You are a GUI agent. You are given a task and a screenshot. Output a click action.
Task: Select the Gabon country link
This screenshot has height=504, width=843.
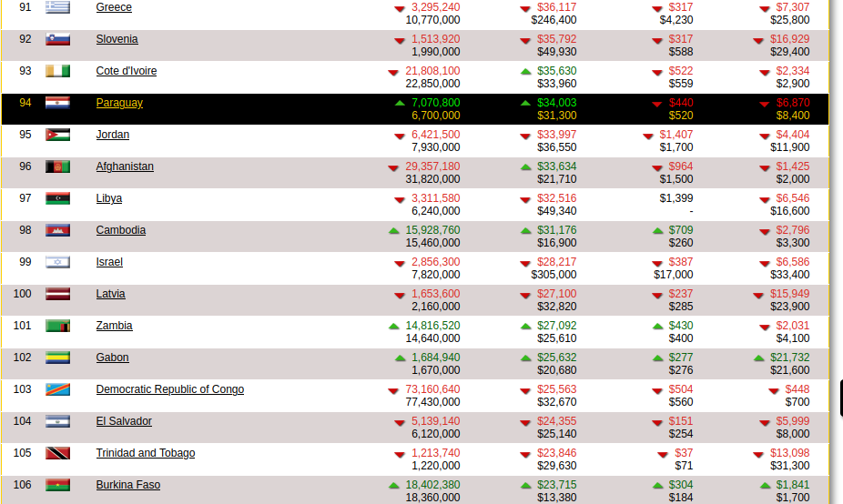coord(112,358)
